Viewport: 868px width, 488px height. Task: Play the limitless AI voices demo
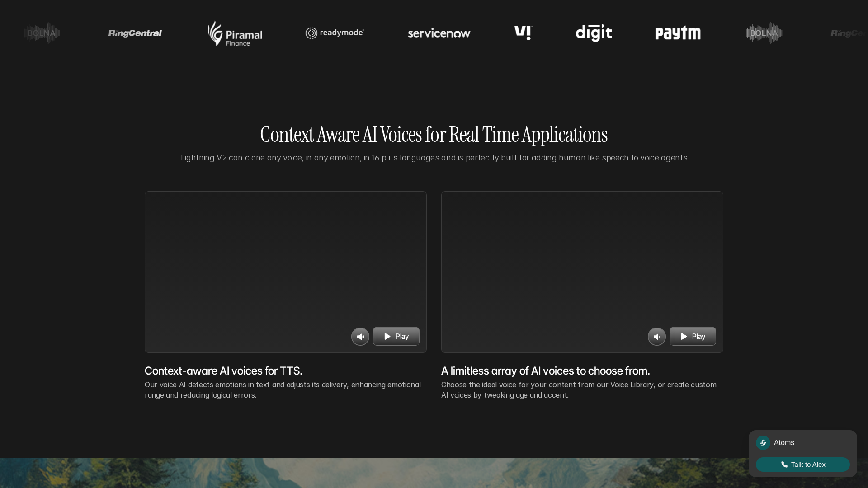pyautogui.click(x=693, y=336)
